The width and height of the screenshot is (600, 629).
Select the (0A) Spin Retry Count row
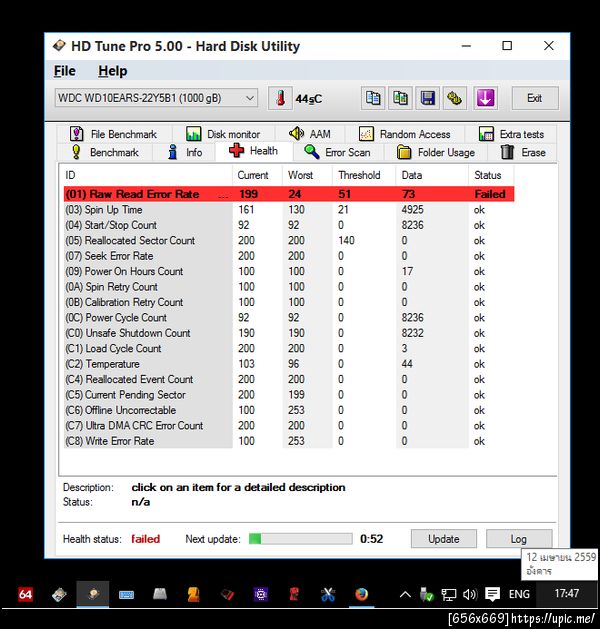[289, 287]
